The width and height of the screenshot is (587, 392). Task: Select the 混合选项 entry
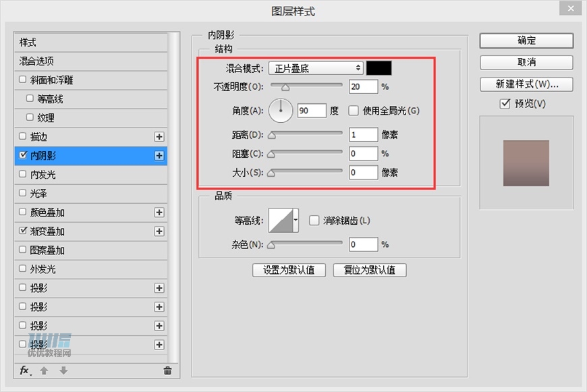point(91,61)
